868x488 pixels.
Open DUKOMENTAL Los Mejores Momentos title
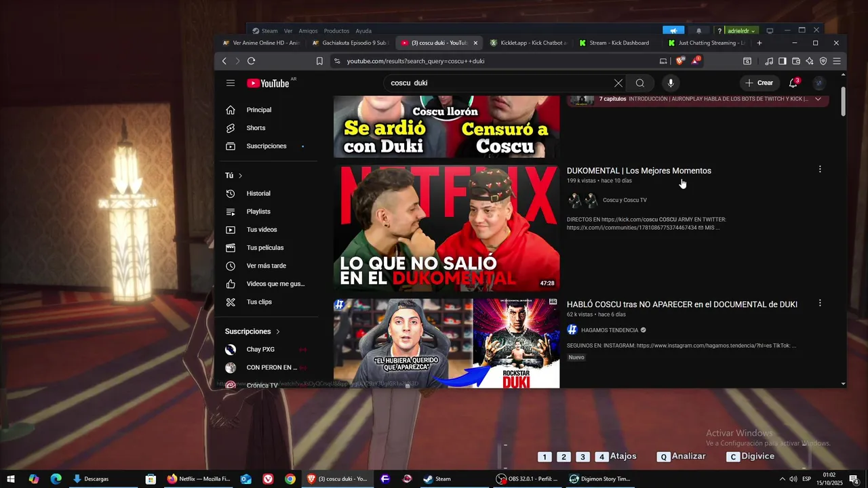click(x=639, y=171)
